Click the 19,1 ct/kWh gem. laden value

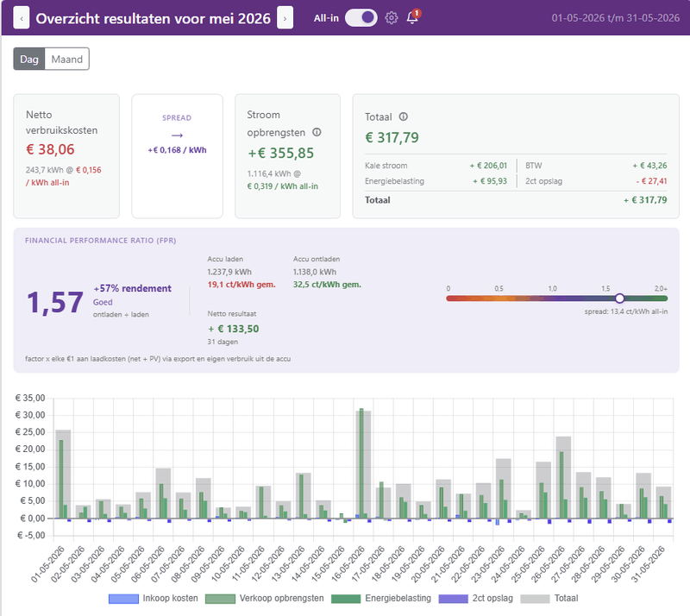point(241,285)
